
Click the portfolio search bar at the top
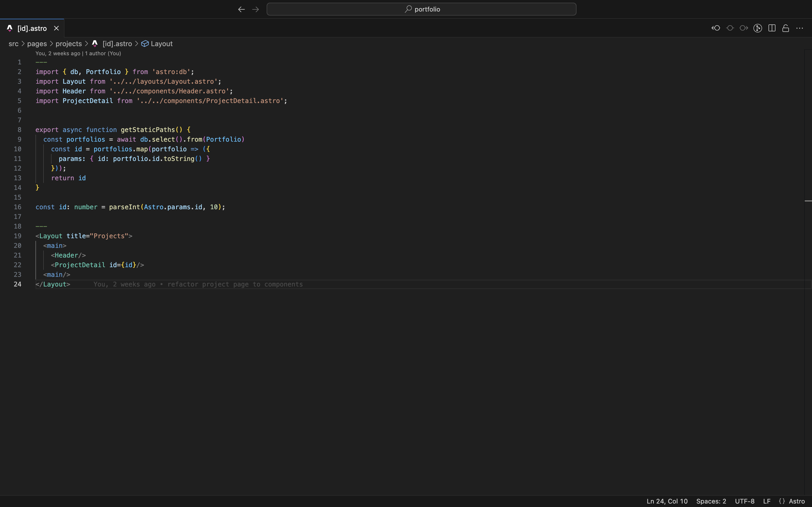[421, 9]
